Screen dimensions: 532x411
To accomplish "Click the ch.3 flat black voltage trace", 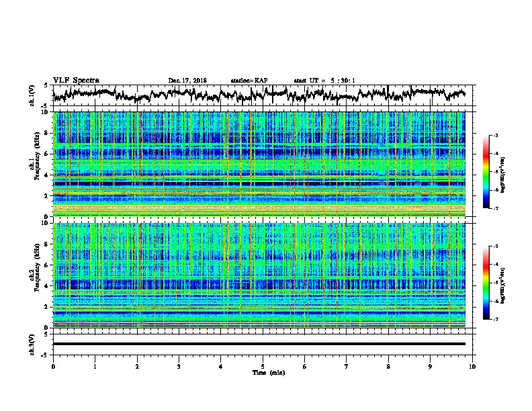I will (x=259, y=344).
